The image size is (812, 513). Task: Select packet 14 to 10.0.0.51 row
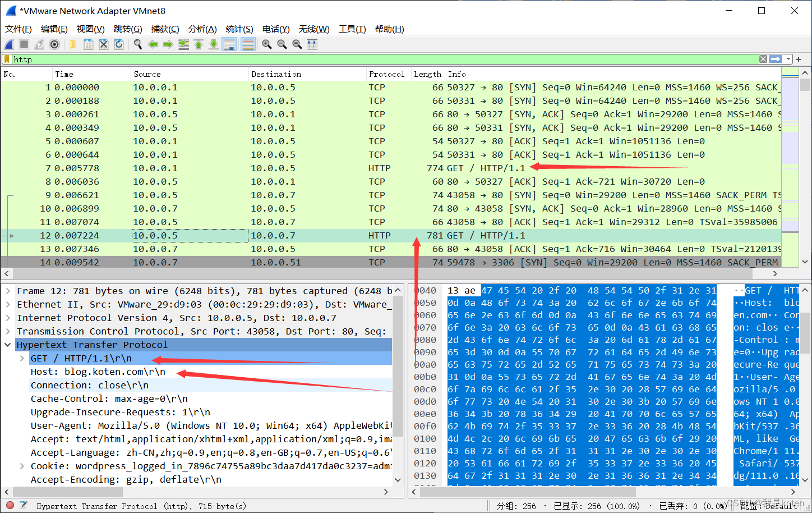tap(391, 262)
